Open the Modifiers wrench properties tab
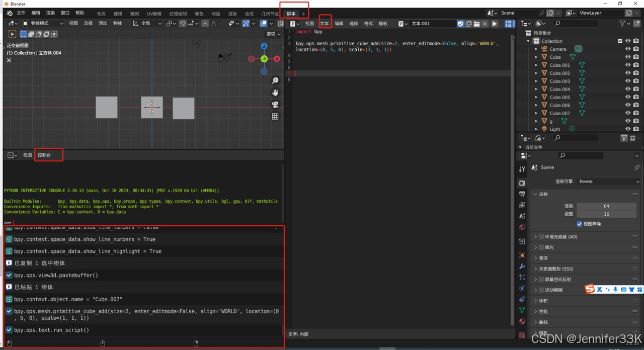The height and width of the screenshot is (350, 644). pos(522,266)
